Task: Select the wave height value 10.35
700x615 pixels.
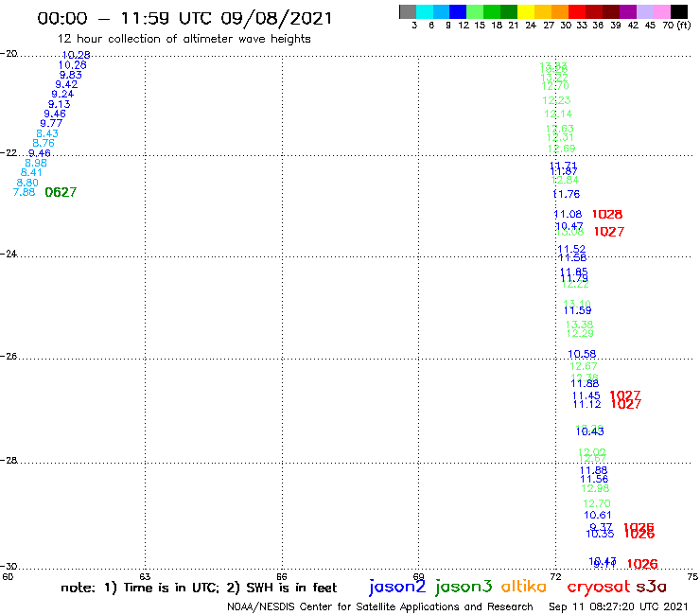Action: click(x=600, y=534)
